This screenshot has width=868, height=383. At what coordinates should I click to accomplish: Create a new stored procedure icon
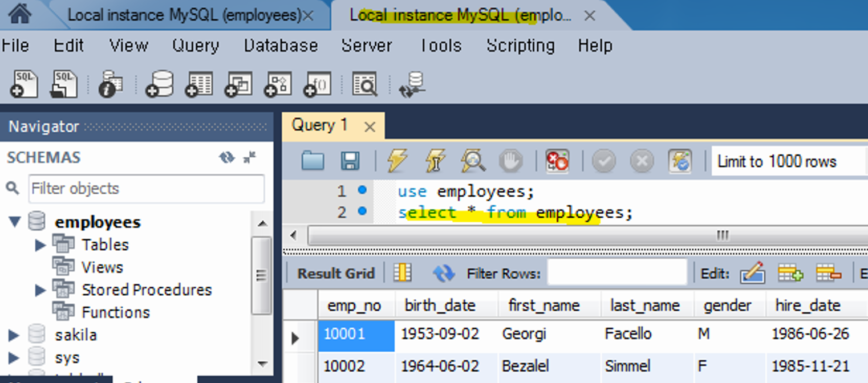278,84
